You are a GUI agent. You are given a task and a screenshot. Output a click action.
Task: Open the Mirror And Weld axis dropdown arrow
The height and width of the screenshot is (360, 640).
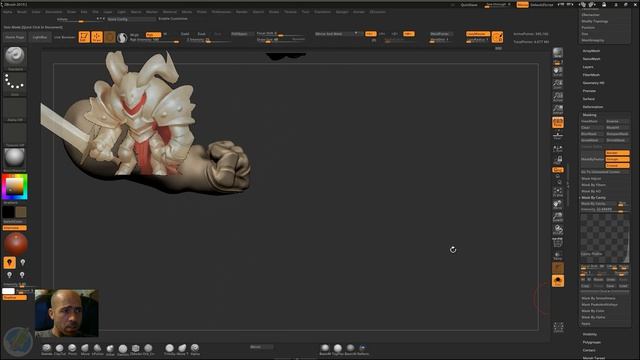356,34
